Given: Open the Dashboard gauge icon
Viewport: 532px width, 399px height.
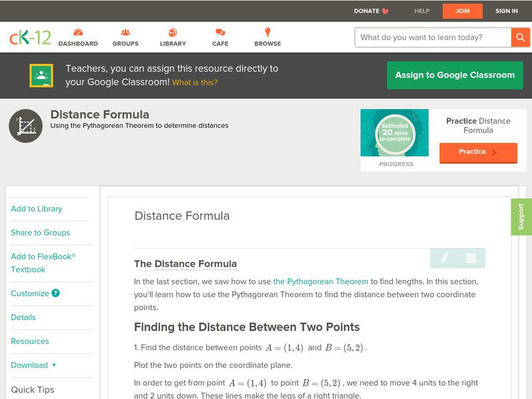Looking at the screenshot, I should coord(78,32).
